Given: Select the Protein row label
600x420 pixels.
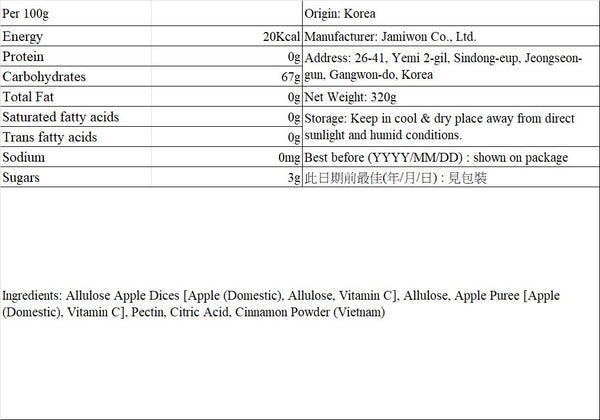Looking at the screenshot, I should click(23, 57).
